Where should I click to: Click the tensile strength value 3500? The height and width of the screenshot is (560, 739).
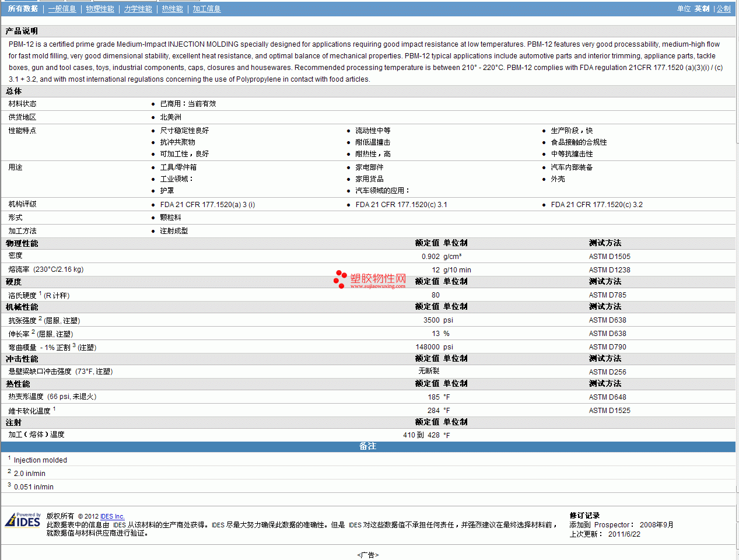(x=432, y=320)
